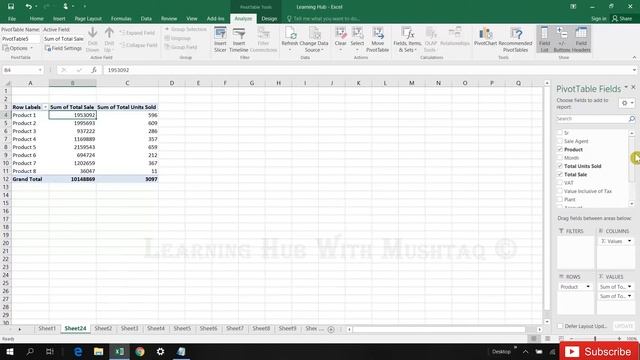This screenshot has width=640, height=360.
Task: Open File Explorer from taskbar
Action: click(98, 351)
